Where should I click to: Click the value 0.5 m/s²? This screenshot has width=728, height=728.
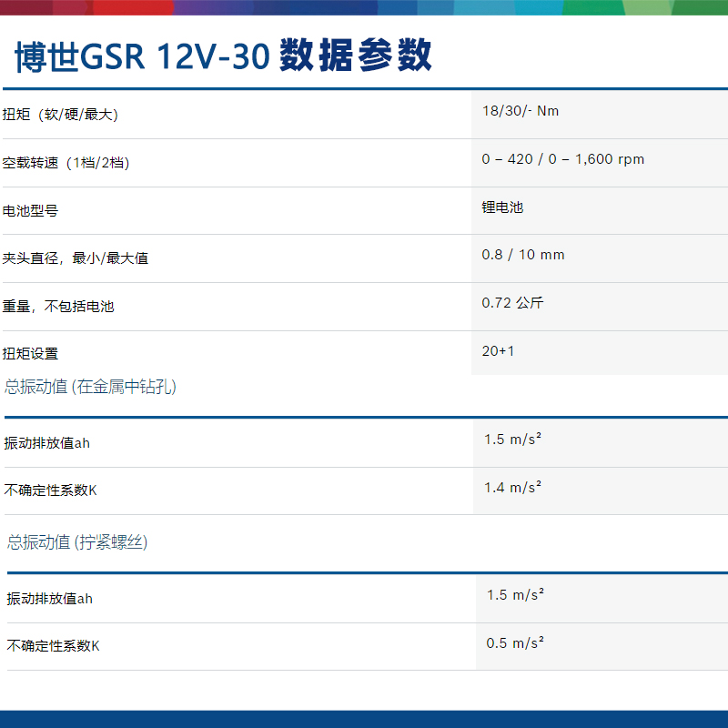tap(515, 643)
